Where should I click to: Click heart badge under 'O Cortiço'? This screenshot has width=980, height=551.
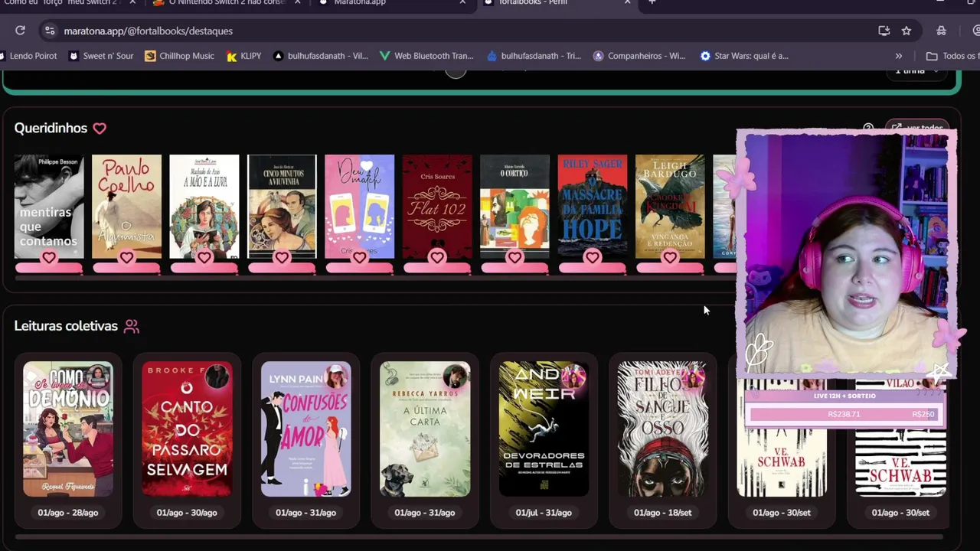(514, 259)
